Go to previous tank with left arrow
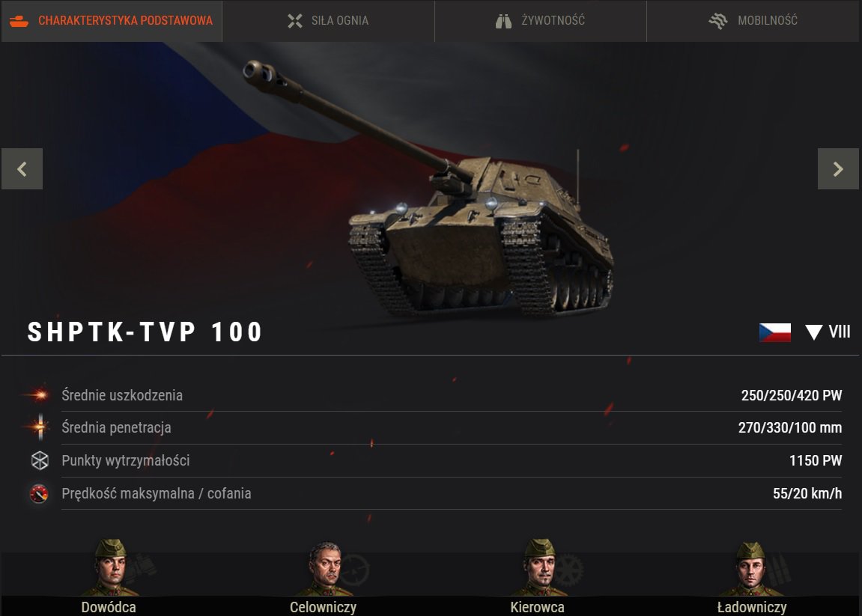 tap(22, 168)
